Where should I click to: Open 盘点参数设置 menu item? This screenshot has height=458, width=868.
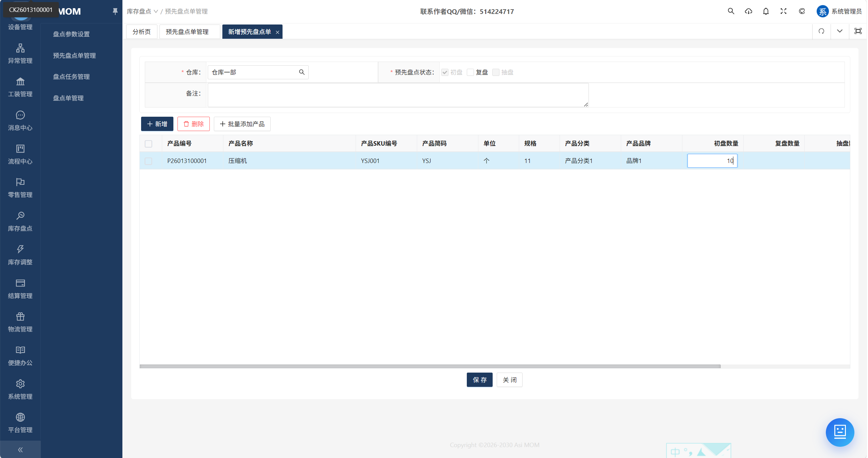71,34
